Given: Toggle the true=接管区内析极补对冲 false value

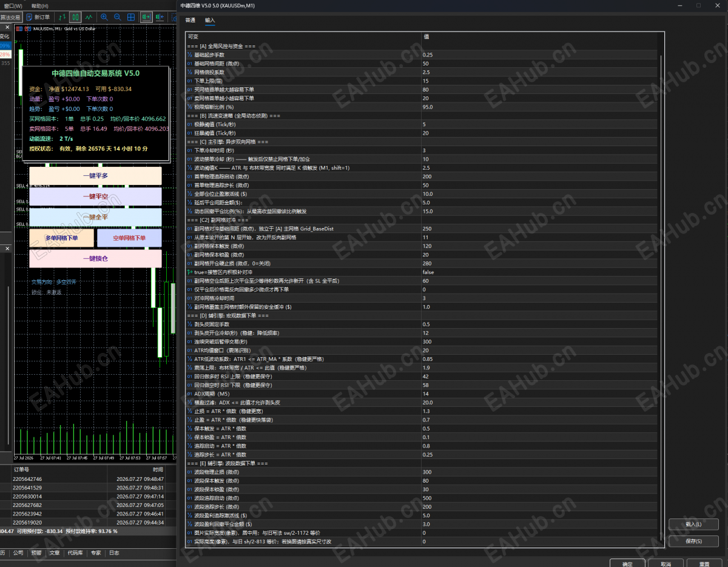Looking at the screenshot, I should point(539,272).
